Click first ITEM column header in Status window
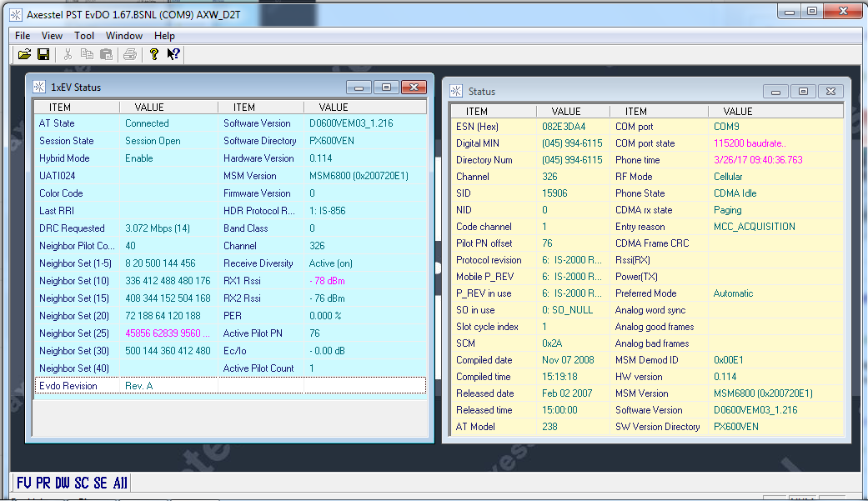 click(x=494, y=111)
